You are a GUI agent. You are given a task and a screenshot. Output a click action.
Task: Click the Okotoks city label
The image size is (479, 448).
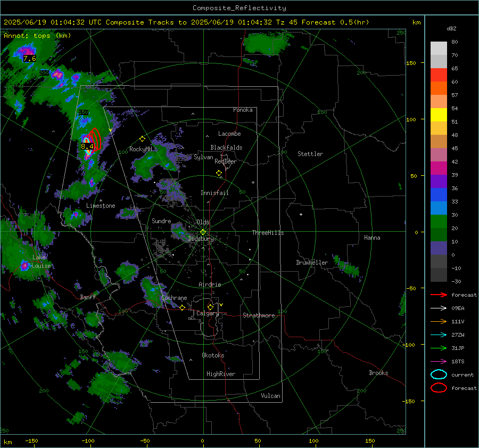tap(213, 355)
